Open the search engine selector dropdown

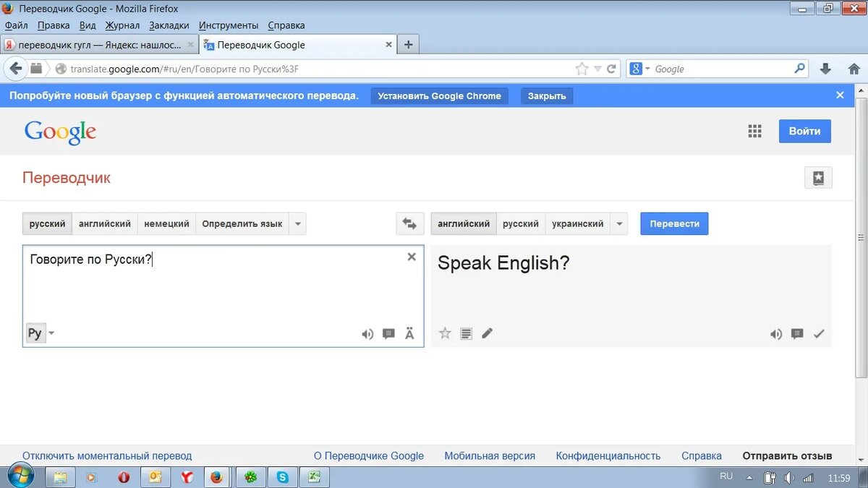[x=647, y=69]
